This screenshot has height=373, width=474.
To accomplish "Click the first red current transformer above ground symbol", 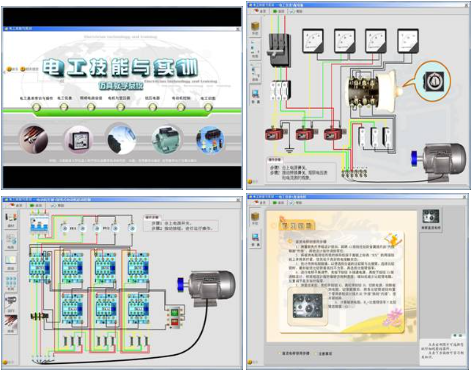I will click(x=274, y=133).
